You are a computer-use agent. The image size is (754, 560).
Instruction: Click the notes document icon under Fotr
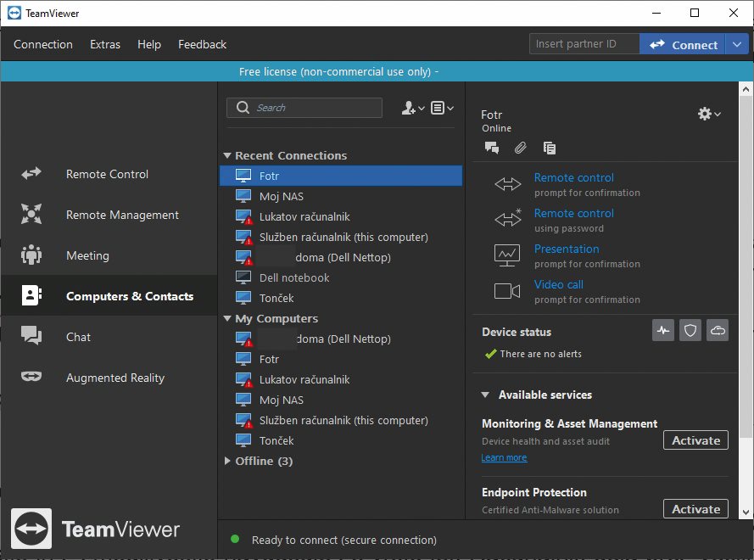click(549, 148)
